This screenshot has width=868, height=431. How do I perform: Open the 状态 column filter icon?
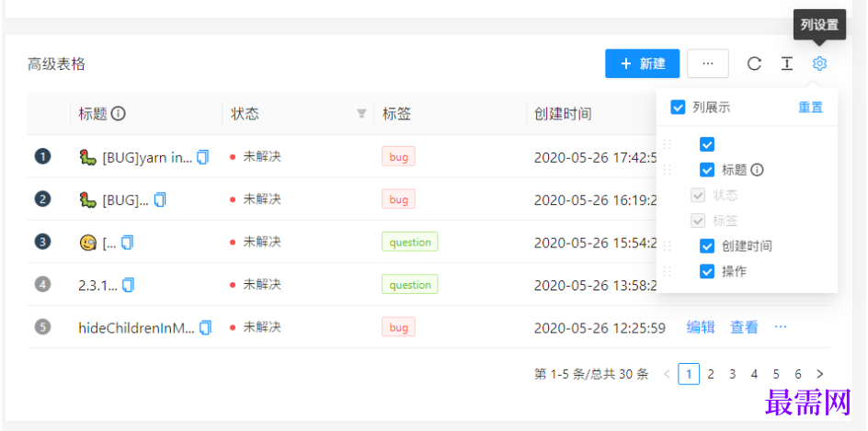pyautogui.click(x=361, y=114)
